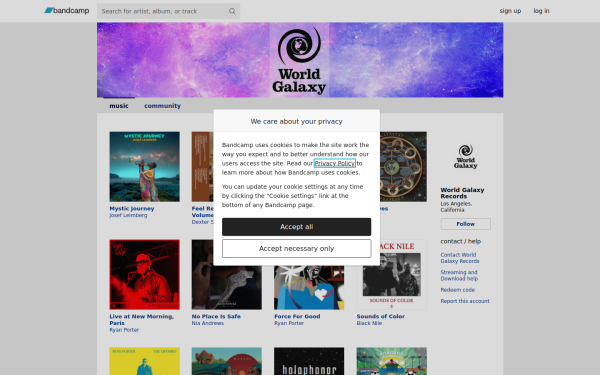Click the Bandcamp logo

pos(67,11)
